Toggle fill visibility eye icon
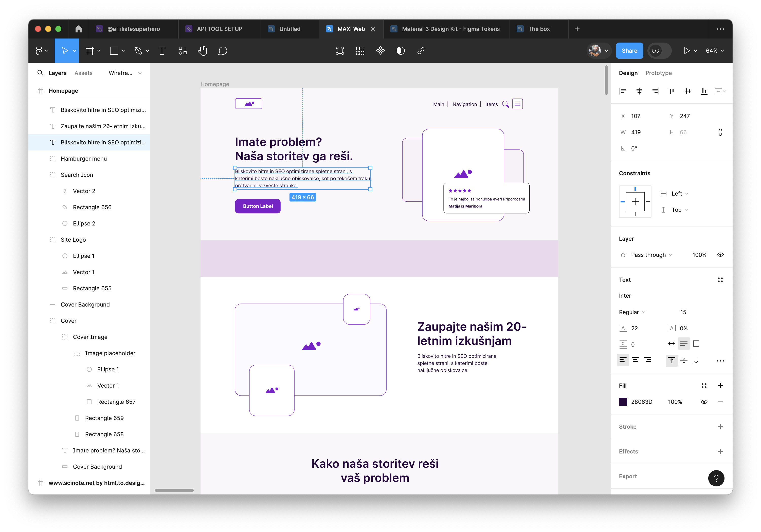The height and width of the screenshot is (532, 761). pyautogui.click(x=704, y=402)
